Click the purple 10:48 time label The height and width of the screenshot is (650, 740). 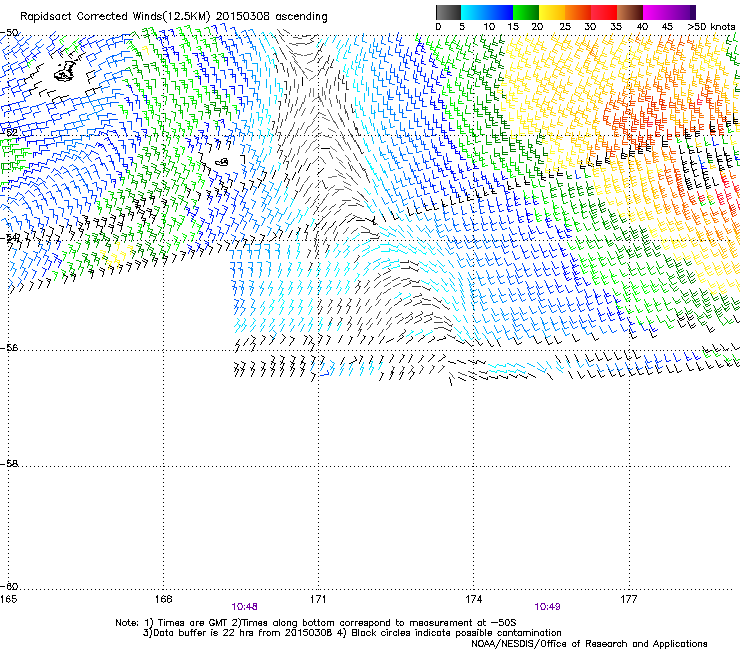[244, 607]
